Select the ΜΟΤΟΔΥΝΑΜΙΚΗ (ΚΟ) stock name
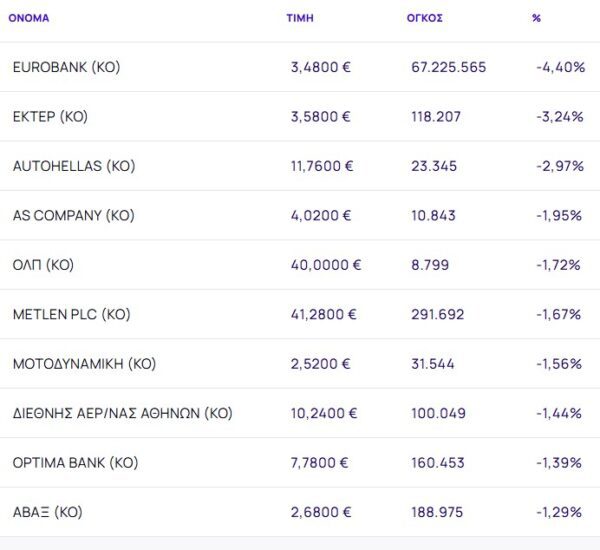Screen dimensions: 600x550 pos(84,364)
